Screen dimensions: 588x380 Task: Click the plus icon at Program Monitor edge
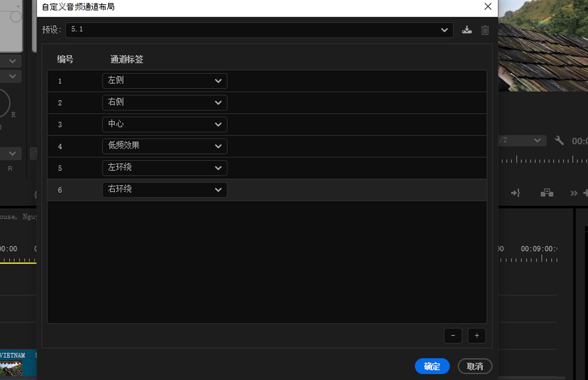(x=586, y=192)
